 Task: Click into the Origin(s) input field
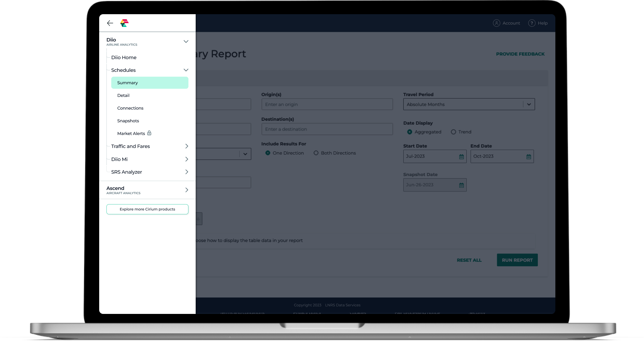tap(327, 104)
